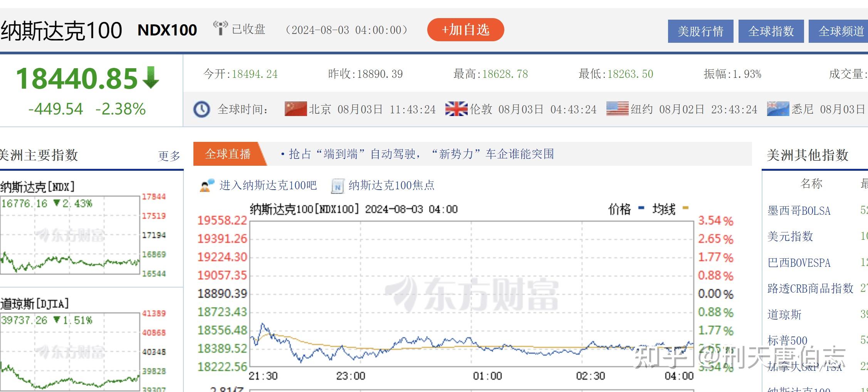Click the 16776.16 value in NDX mini chart
This screenshot has height=392, width=868.
tap(24, 204)
